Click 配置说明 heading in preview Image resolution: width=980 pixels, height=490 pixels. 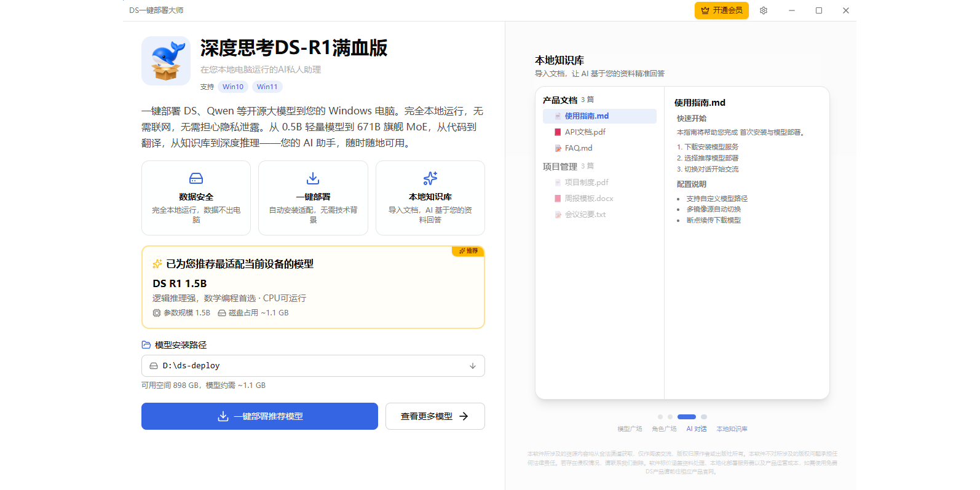[x=692, y=184]
